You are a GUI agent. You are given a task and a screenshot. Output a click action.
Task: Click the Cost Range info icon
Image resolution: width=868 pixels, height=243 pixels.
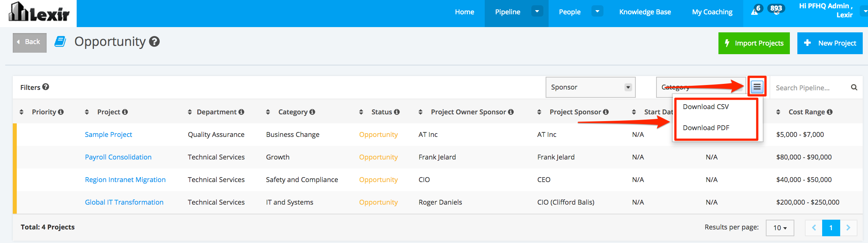point(830,112)
